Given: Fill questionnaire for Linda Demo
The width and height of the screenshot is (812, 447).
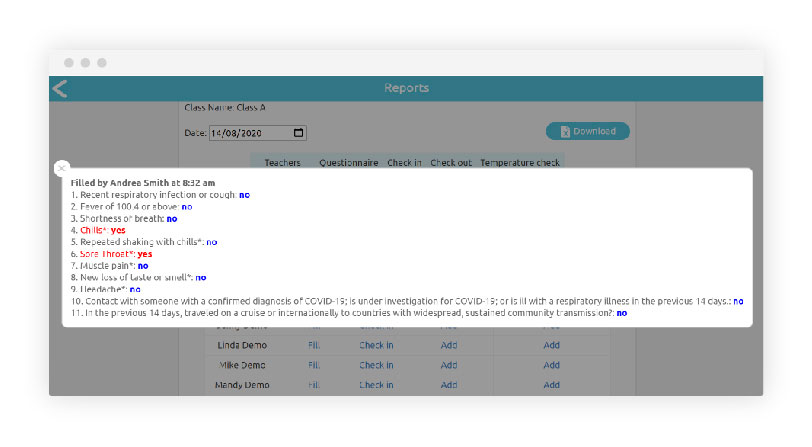Looking at the screenshot, I should tap(314, 345).
